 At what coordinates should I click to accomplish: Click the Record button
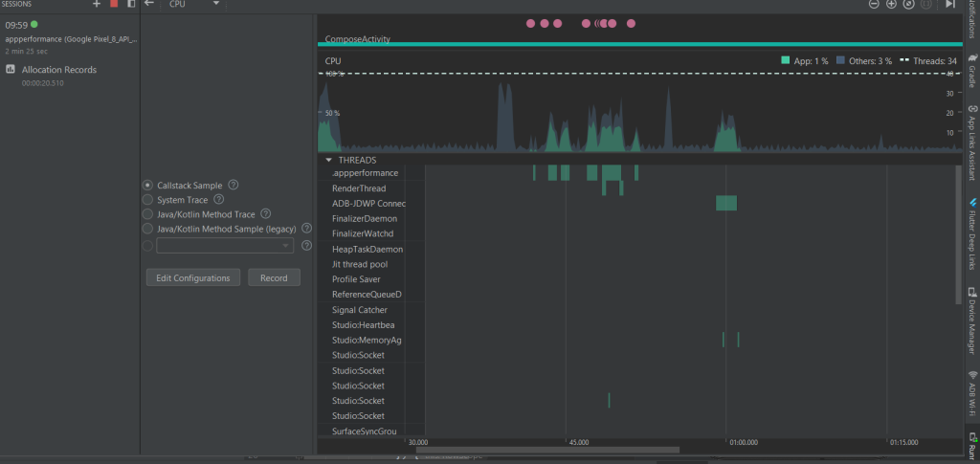tap(274, 277)
